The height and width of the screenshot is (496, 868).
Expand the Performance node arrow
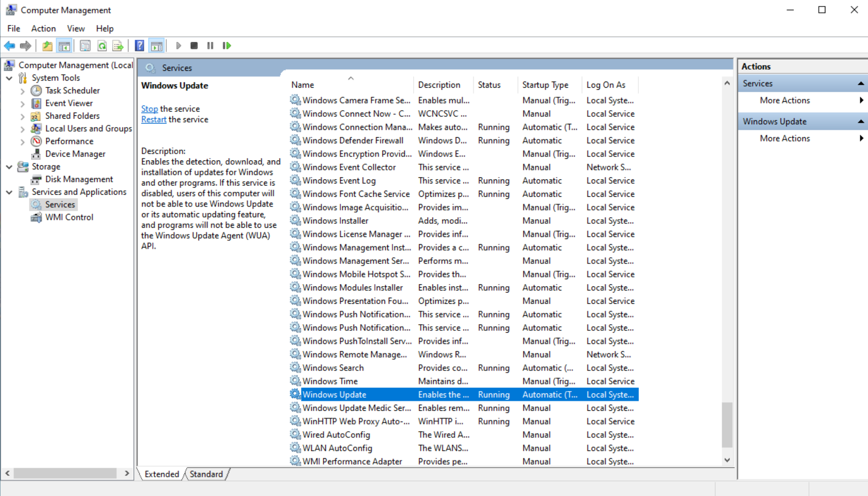[23, 142]
